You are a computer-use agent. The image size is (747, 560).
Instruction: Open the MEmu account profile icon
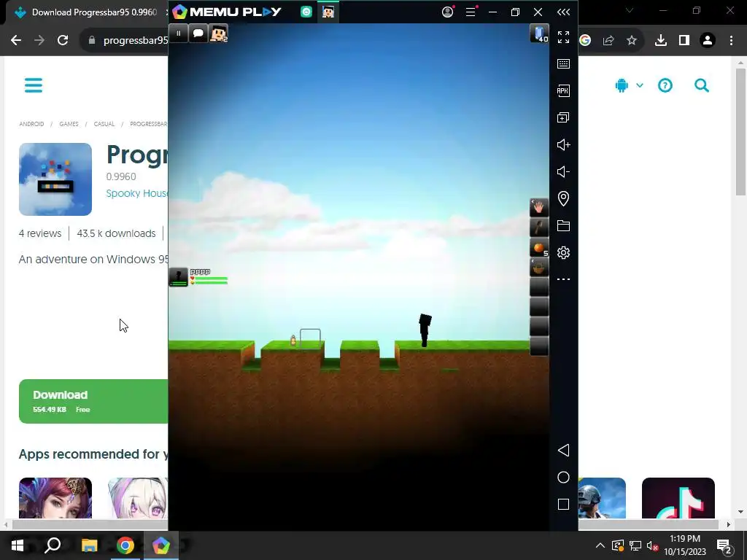[447, 12]
